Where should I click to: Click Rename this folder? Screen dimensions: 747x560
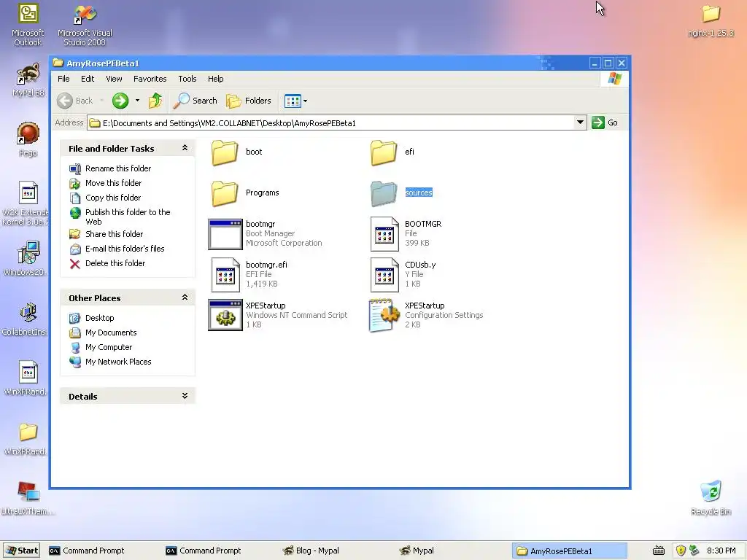coord(118,168)
